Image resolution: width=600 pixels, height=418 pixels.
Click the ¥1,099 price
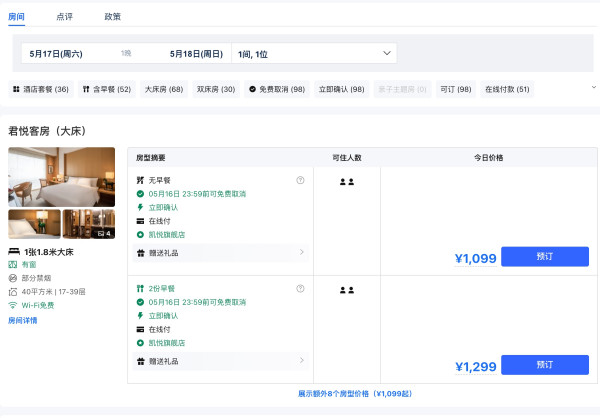click(476, 258)
